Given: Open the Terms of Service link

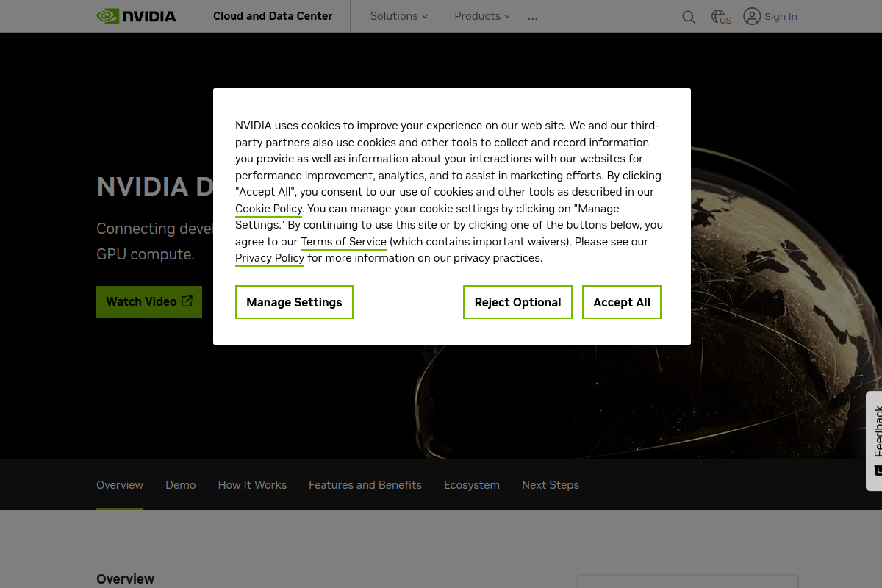Looking at the screenshot, I should tap(343, 242).
